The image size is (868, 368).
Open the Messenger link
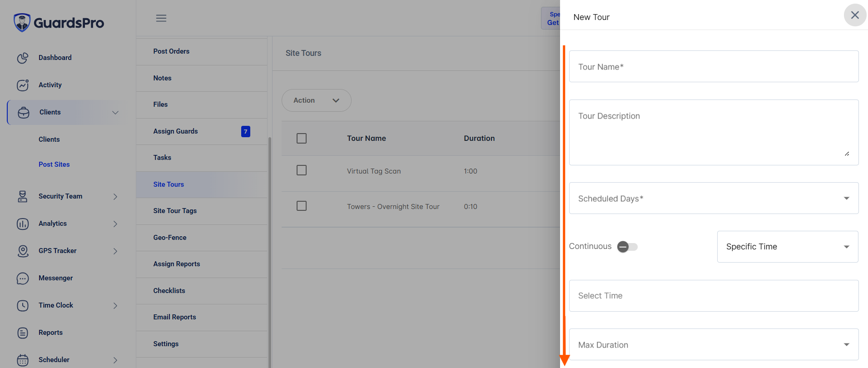tap(55, 278)
